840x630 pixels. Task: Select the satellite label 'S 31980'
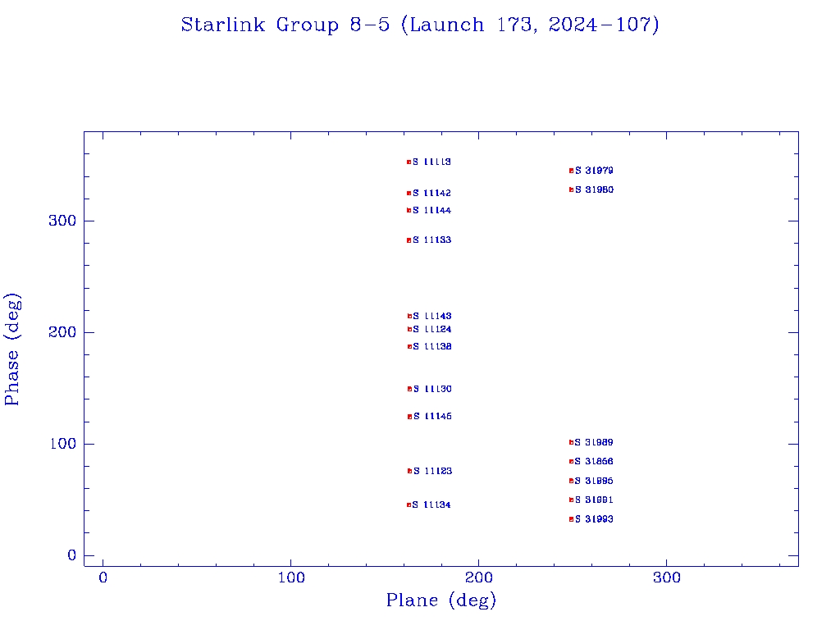(x=594, y=189)
